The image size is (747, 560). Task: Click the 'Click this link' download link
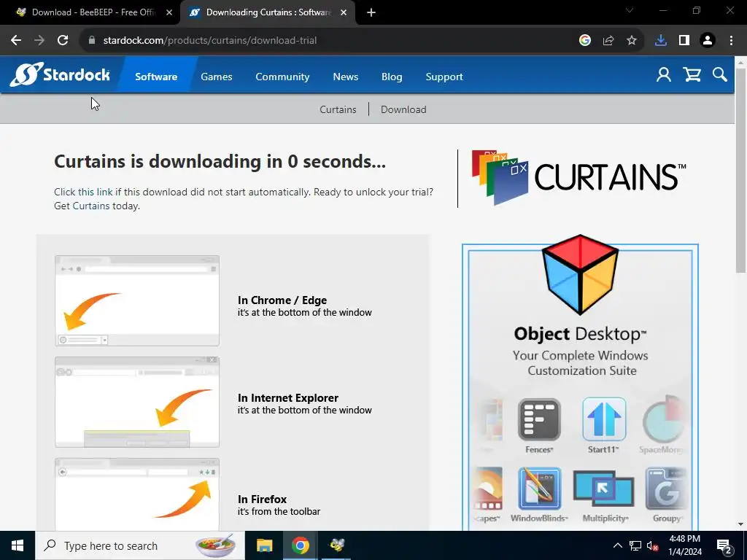(x=83, y=192)
